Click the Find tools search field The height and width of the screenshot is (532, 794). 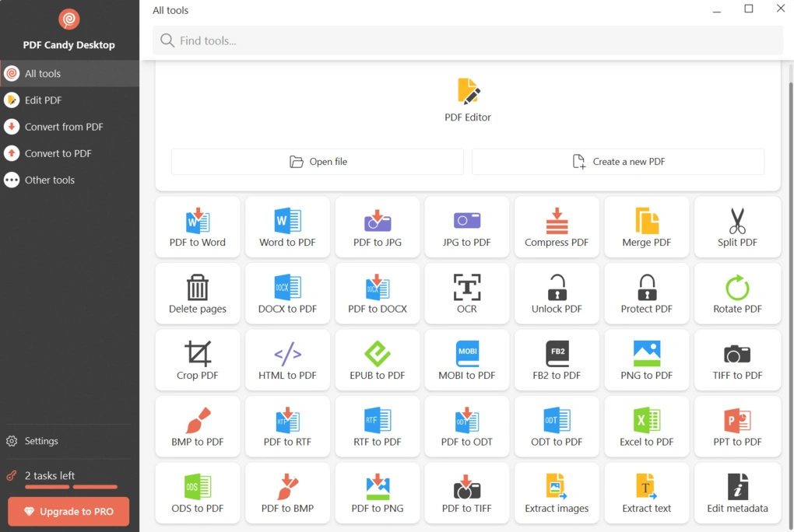coord(467,40)
